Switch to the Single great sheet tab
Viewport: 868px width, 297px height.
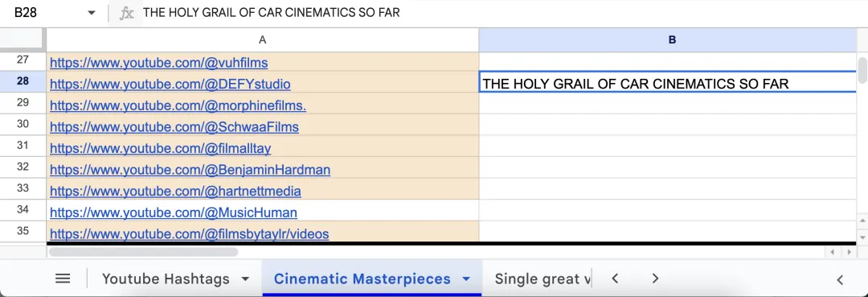click(543, 278)
